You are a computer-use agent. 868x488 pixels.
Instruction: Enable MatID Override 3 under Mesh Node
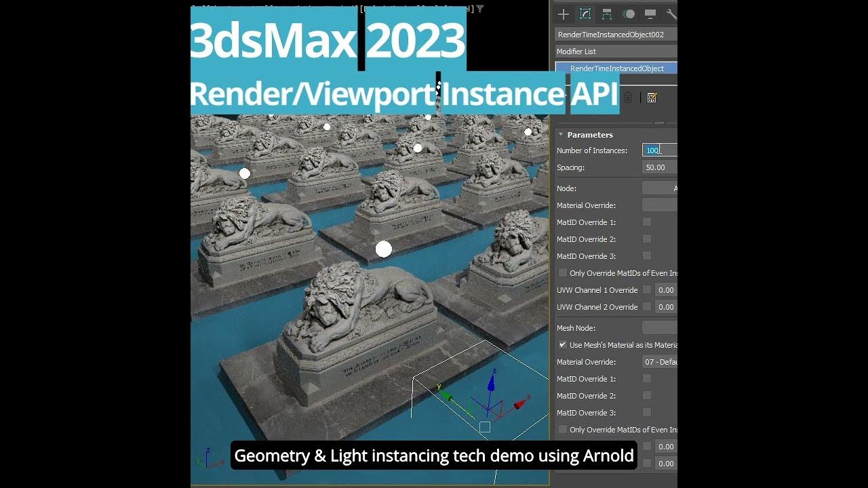(x=647, y=413)
